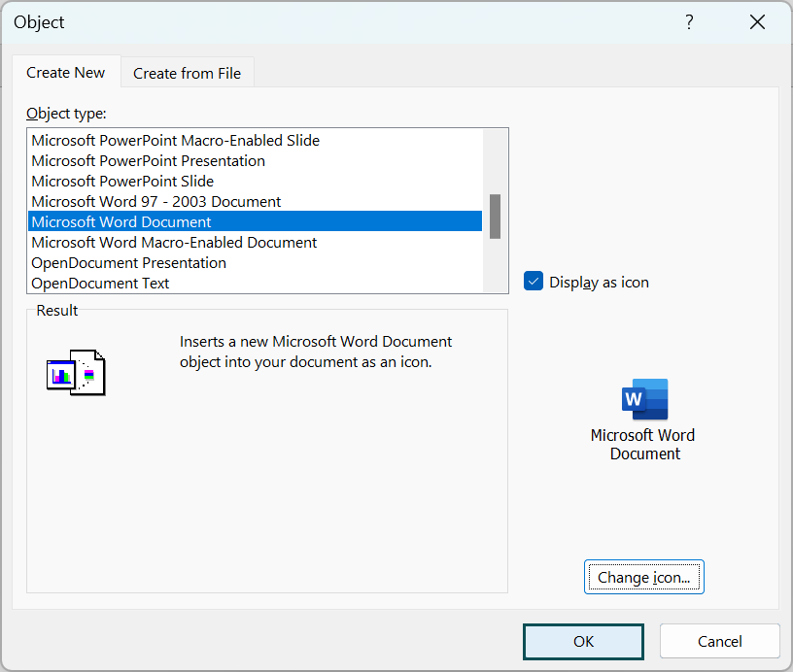
Task: Pick OpenDocument Text object type
Action: coord(100,283)
